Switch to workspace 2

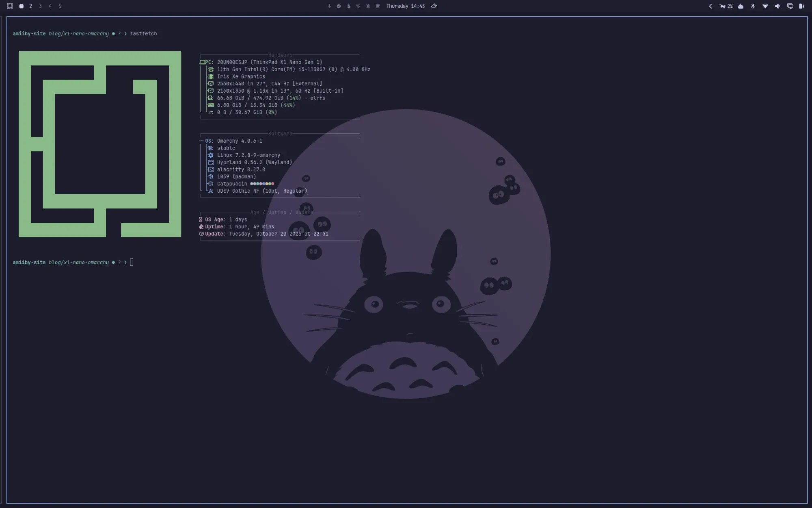point(30,6)
